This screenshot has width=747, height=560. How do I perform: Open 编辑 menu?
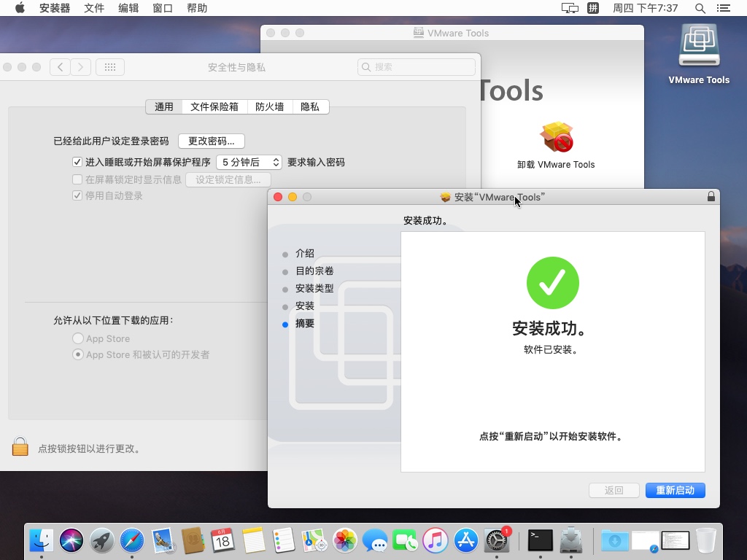[128, 8]
